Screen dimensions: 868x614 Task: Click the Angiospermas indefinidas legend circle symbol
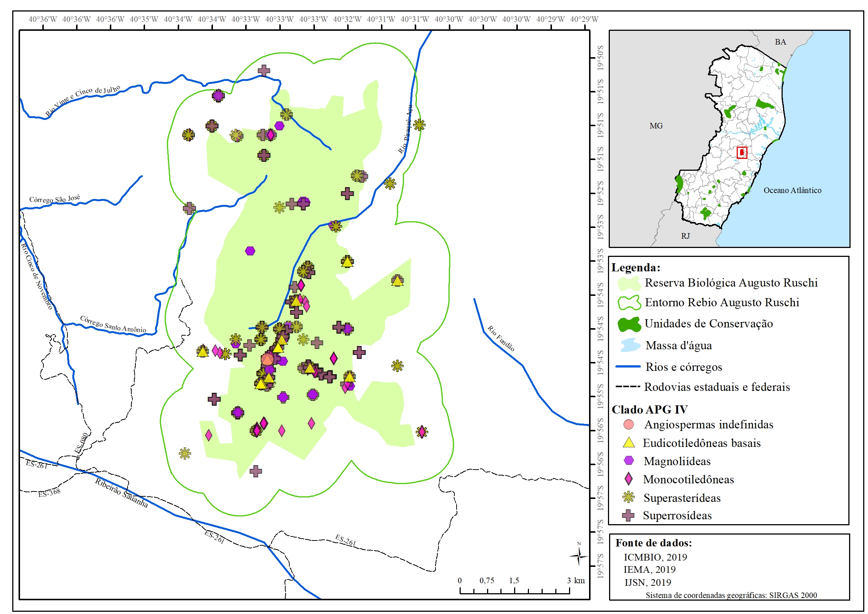[628, 424]
